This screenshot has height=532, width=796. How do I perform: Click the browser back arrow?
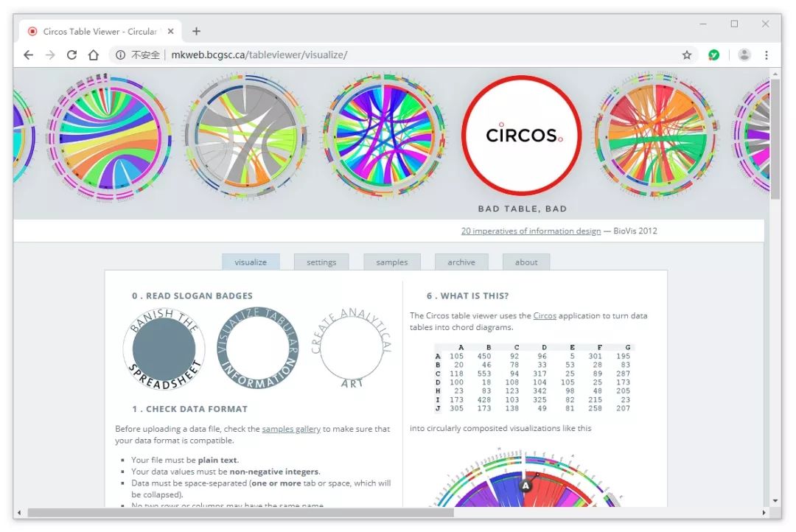(x=29, y=55)
